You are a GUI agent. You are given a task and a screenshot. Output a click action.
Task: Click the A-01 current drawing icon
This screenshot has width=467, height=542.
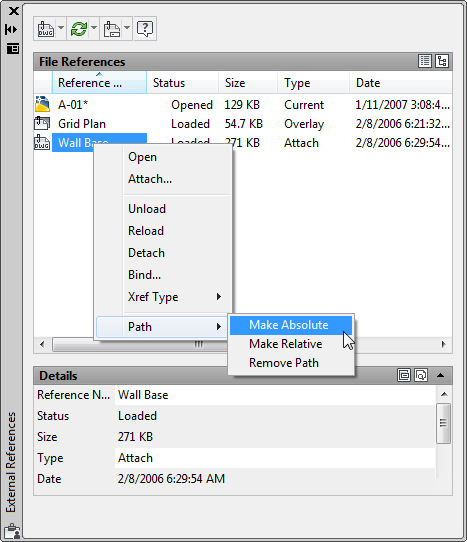pyautogui.click(x=42, y=104)
